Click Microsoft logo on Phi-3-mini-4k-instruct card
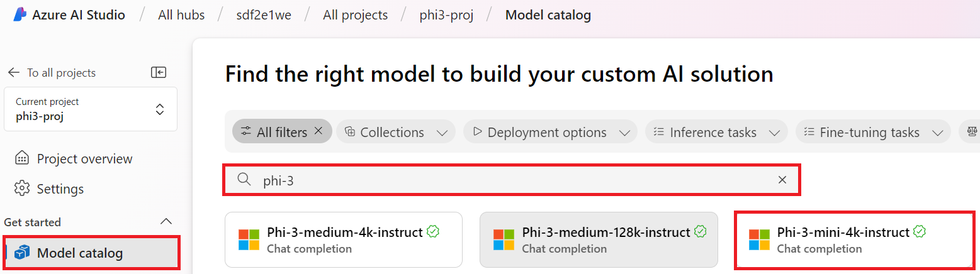980x274 pixels. [x=759, y=239]
